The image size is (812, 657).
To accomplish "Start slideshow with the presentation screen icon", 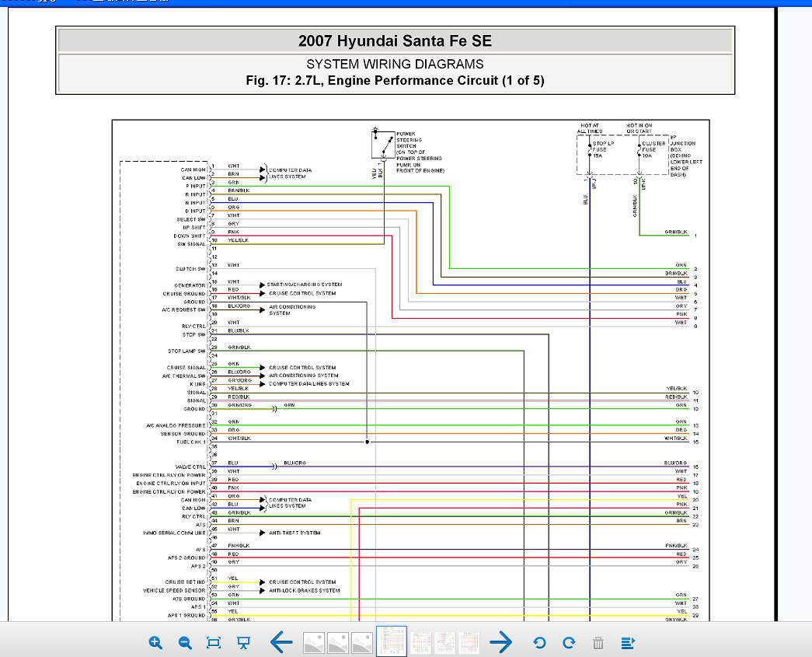I will (x=243, y=643).
